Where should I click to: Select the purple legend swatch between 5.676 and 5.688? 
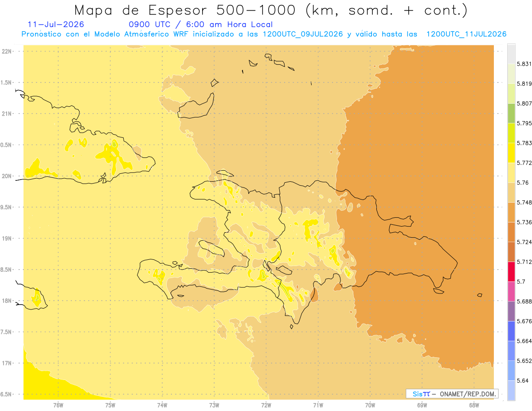(x=511, y=311)
